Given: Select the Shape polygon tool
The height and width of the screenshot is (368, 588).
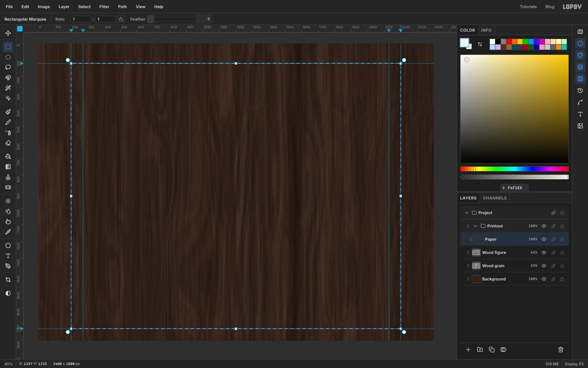Looking at the screenshot, I should [x=8, y=245].
